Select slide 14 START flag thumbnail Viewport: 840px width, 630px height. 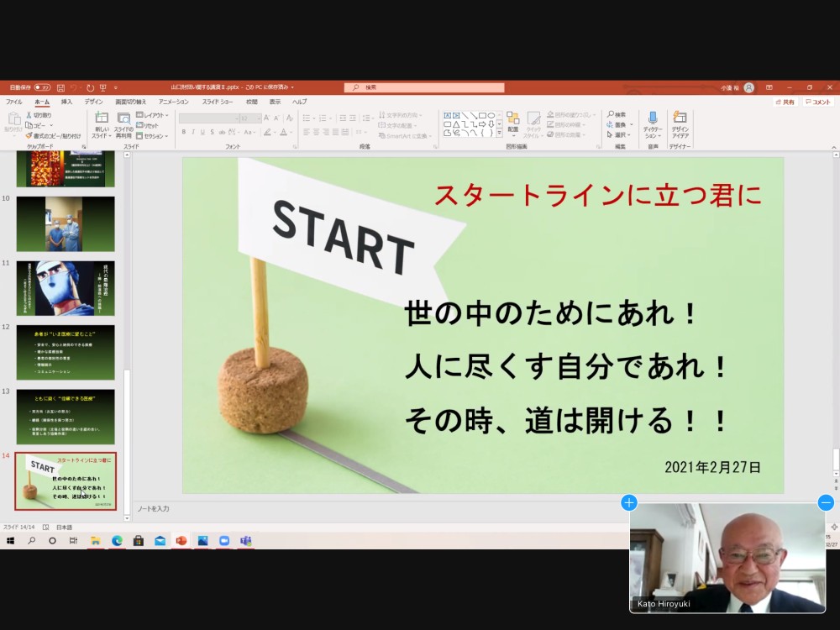pos(66,481)
